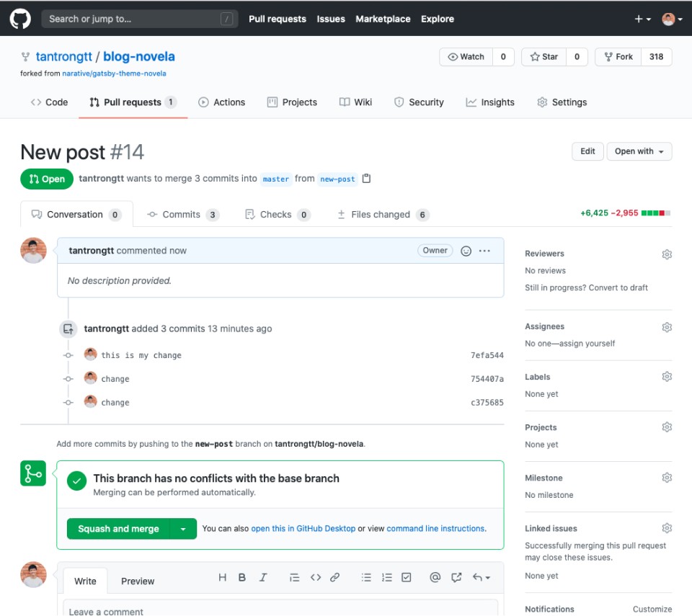
Task: Apply bold text in comment editor
Action: (242, 577)
